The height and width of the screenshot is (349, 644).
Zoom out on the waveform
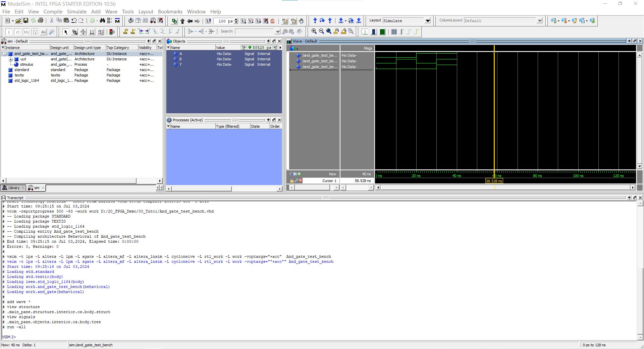click(x=321, y=32)
